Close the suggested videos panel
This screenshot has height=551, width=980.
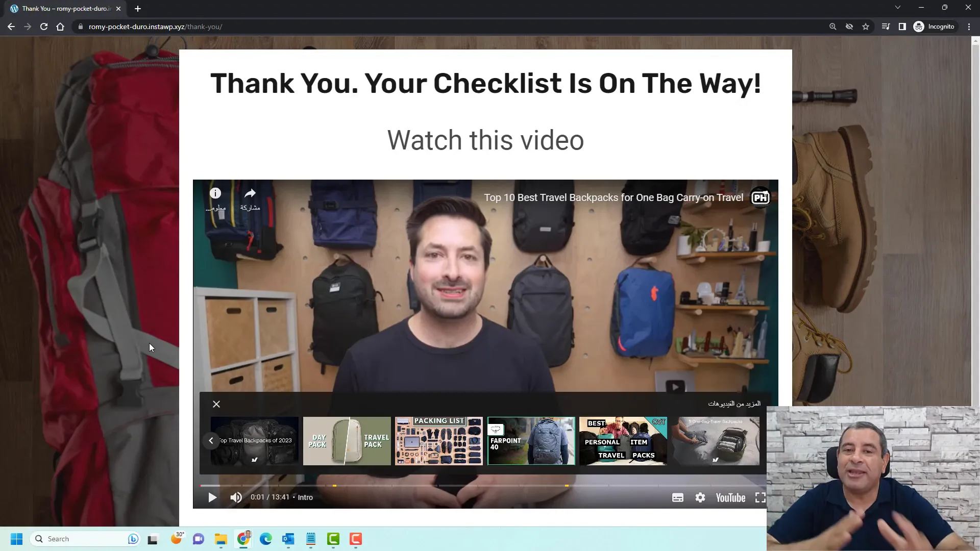217,405
